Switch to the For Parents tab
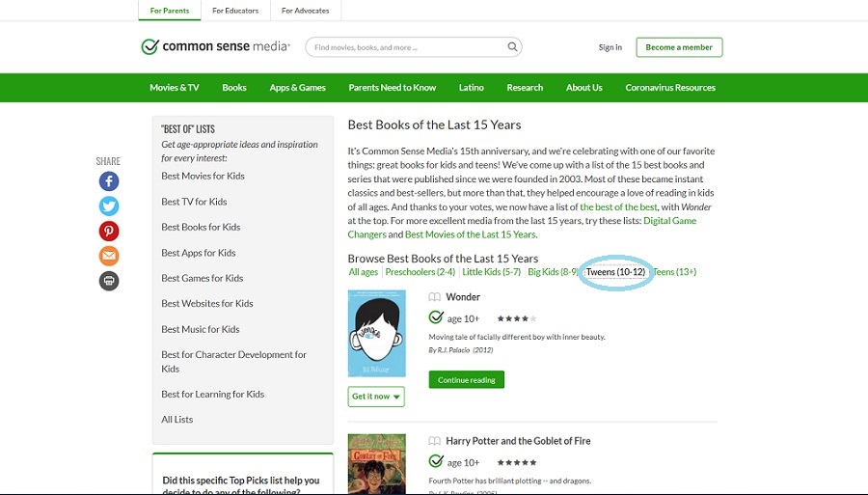This screenshot has height=495, width=868. (170, 11)
